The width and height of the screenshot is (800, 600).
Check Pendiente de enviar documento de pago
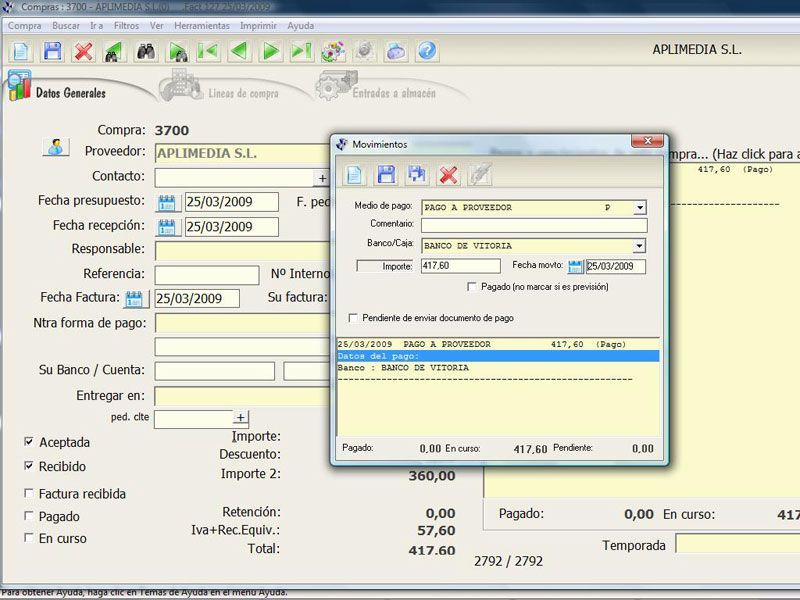click(x=353, y=318)
